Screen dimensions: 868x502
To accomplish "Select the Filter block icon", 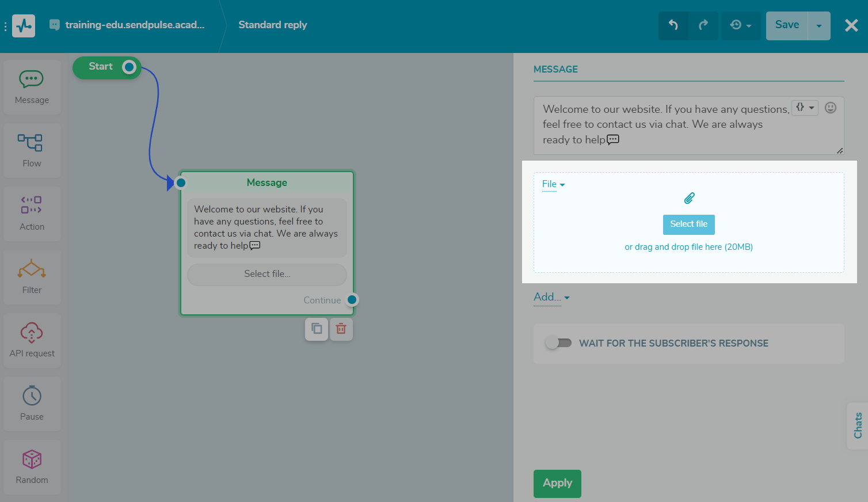I will pos(32,276).
